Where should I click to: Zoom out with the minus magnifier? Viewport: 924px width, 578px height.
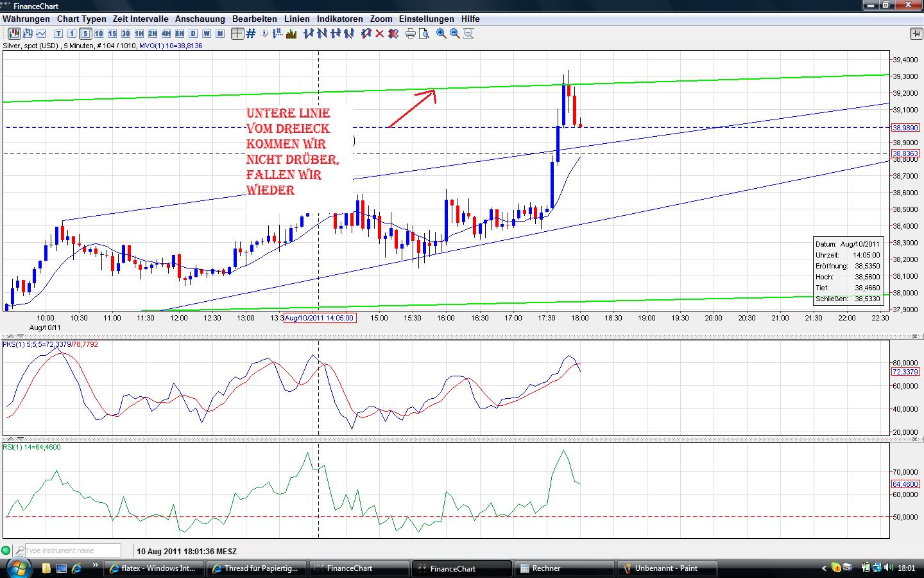pyautogui.click(x=455, y=33)
